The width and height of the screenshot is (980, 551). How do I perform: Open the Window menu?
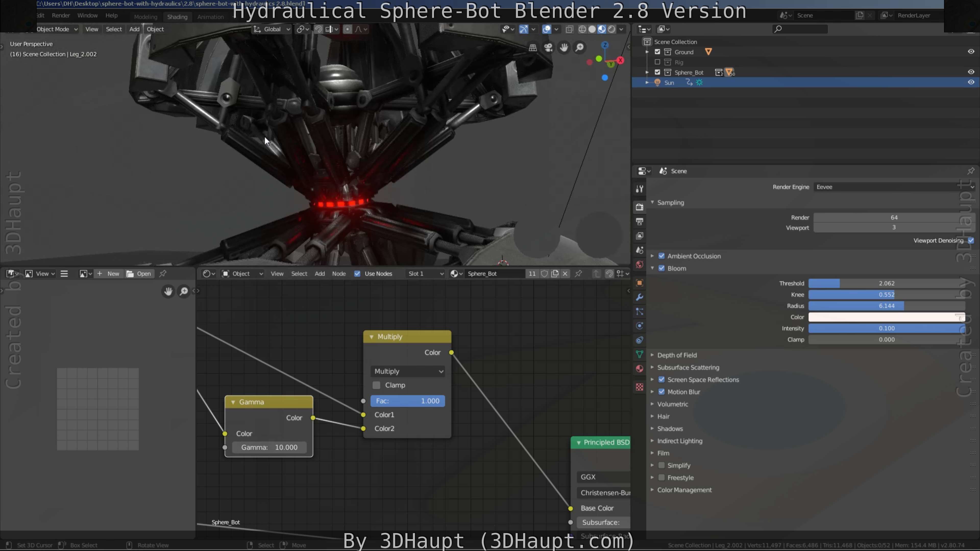click(88, 16)
